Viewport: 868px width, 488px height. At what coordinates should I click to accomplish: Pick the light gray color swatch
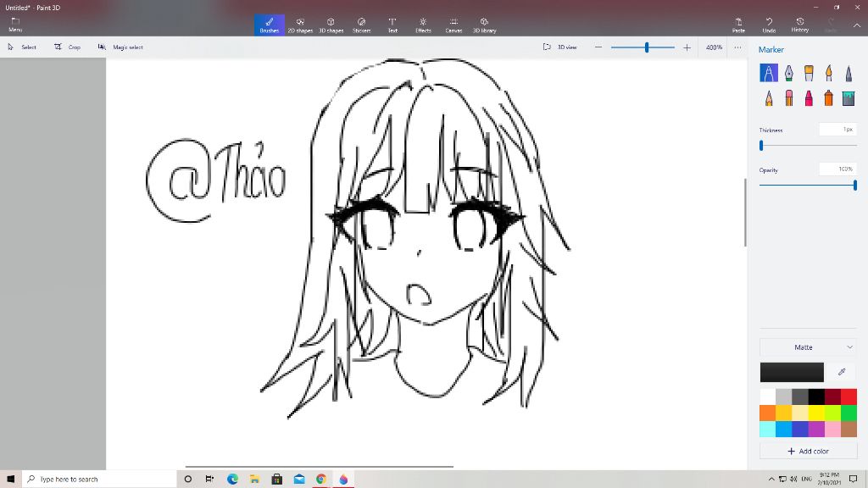point(783,396)
